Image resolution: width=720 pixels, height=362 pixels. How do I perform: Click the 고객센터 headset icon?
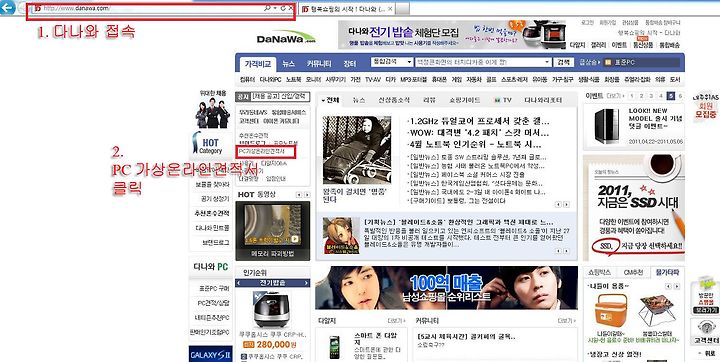click(x=706, y=327)
